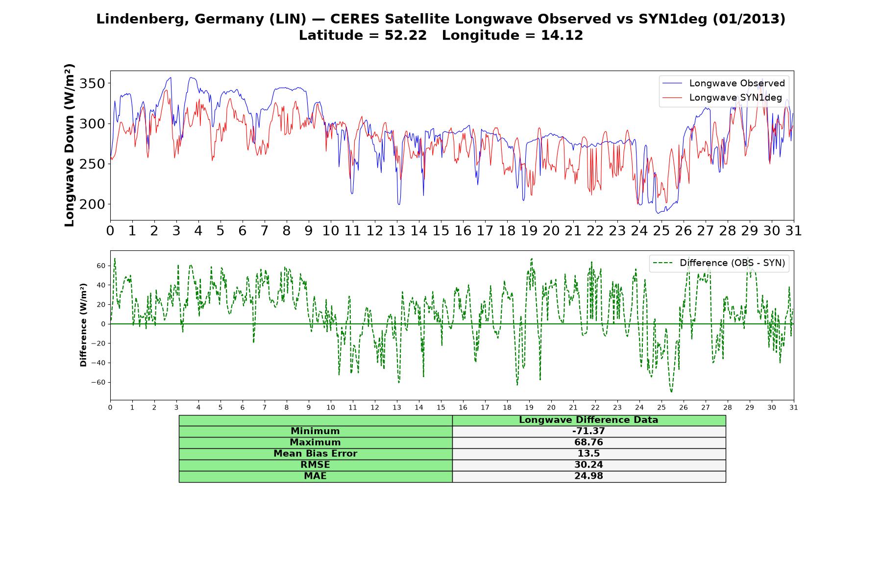
Task: Click the Longwave Difference Data table header
Action: pyautogui.click(x=588, y=420)
